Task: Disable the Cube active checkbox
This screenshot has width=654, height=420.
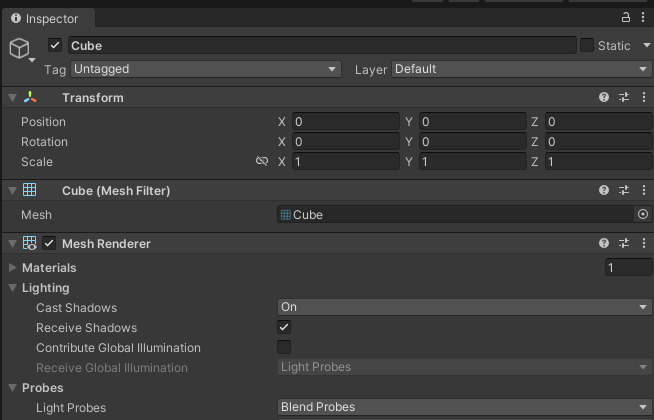Action: click(55, 45)
